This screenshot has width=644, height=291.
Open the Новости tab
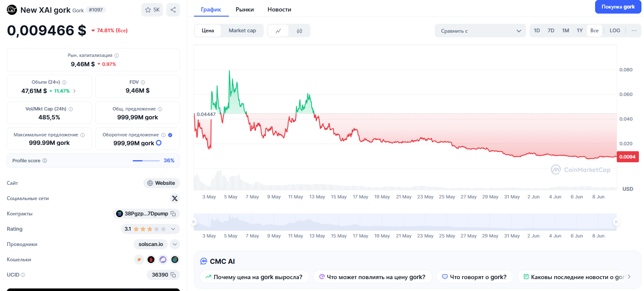tap(279, 9)
